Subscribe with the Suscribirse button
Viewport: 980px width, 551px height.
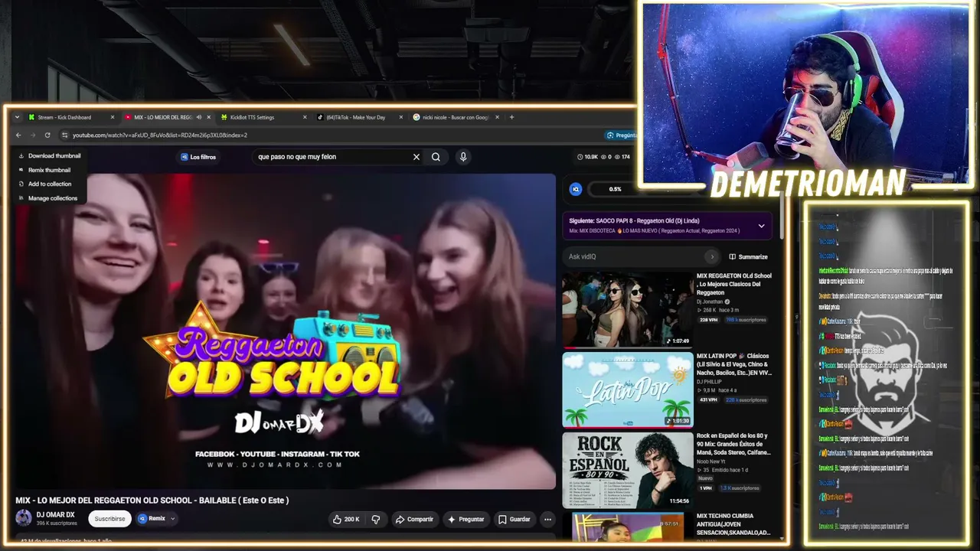coord(109,519)
